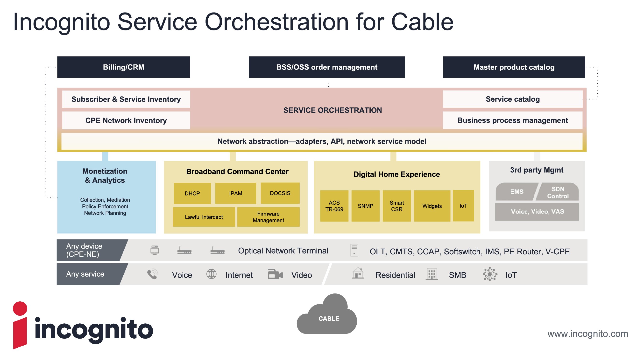Click the EMS tab shape
Image resolution: width=644 pixels, height=362 pixels.
coord(516,192)
